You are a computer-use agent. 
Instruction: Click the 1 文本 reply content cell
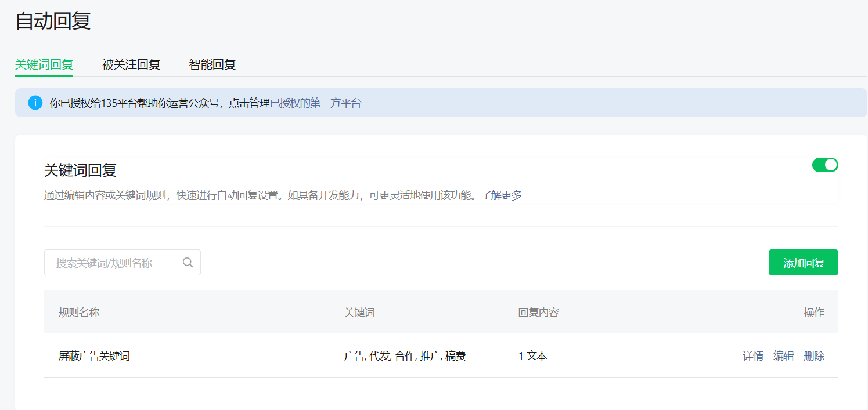coord(533,356)
